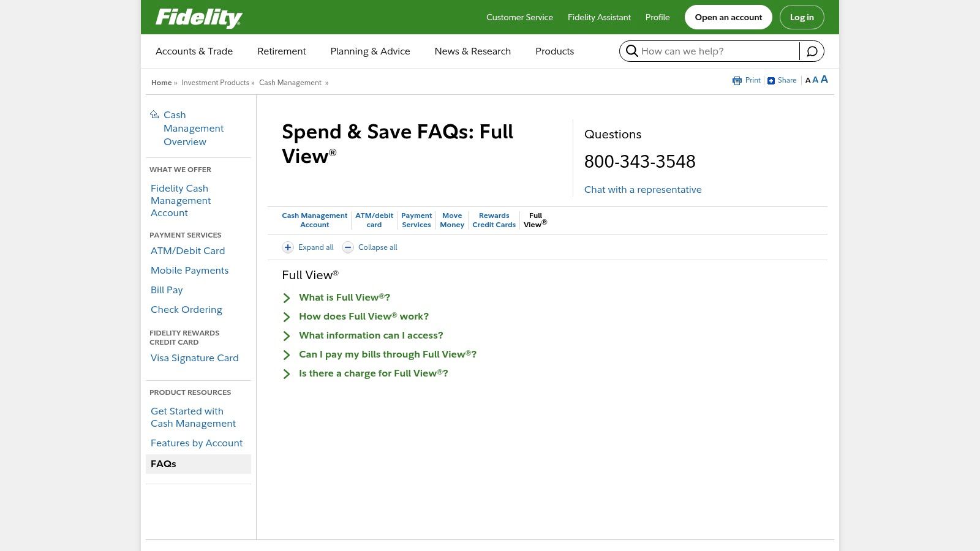Select the smallest text size A
This screenshot has height=551, width=980.
pyautogui.click(x=808, y=80)
